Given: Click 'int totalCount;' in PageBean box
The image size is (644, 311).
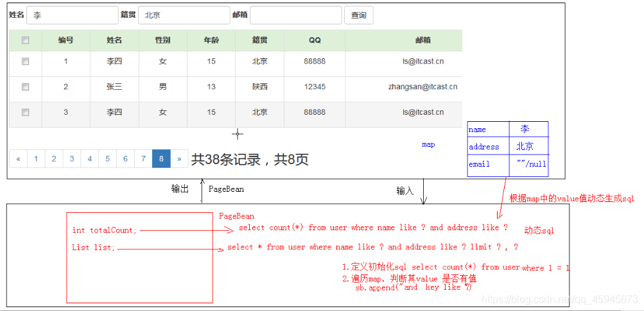Looking at the screenshot, I should click(x=104, y=231).
